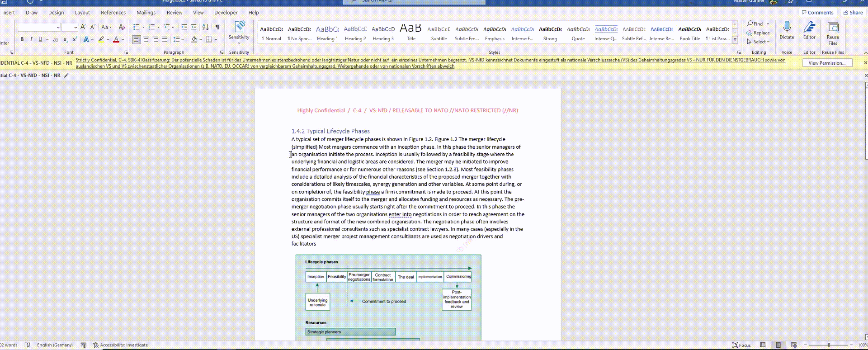This screenshot has width=868, height=350.
Task: Switch to Web Layout view
Action: (x=794, y=345)
